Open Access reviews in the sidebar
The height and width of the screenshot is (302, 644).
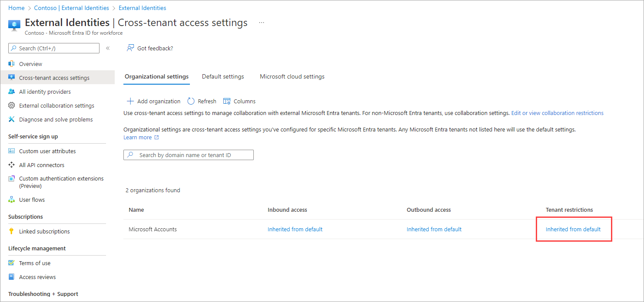click(x=37, y=277)
